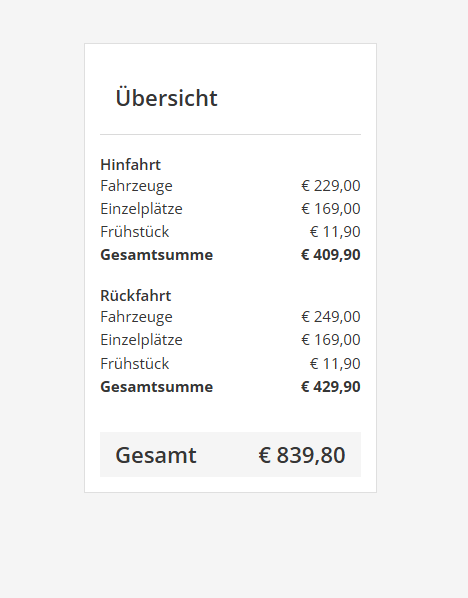Click Rückfahrt Einzelplätze label
The height and width of the screenshot is (598, 468).
141,340
